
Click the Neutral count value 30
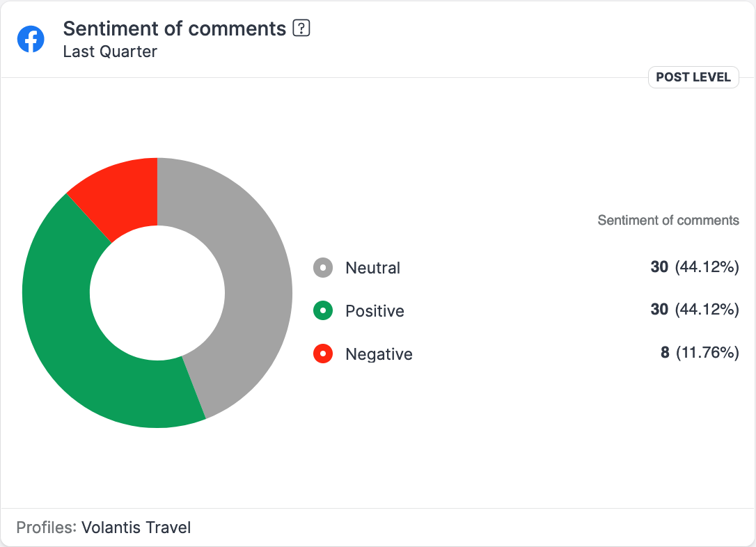pyautogui.click(x=659, y=267)
